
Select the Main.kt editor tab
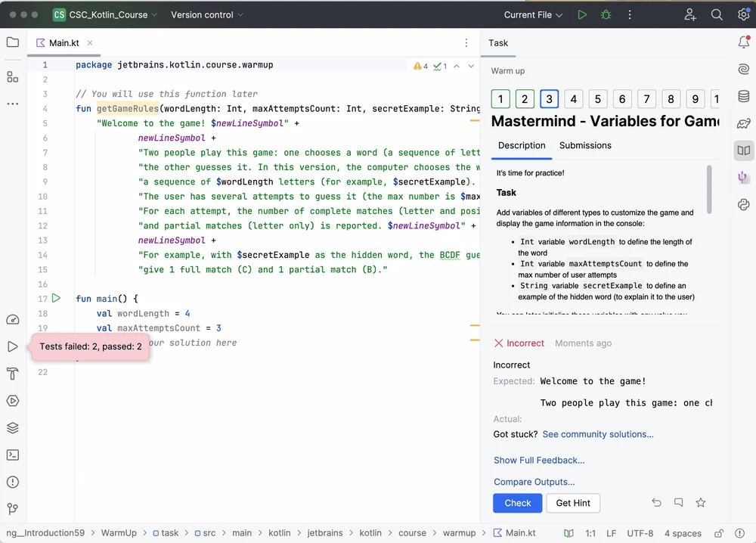click(64, 43)
